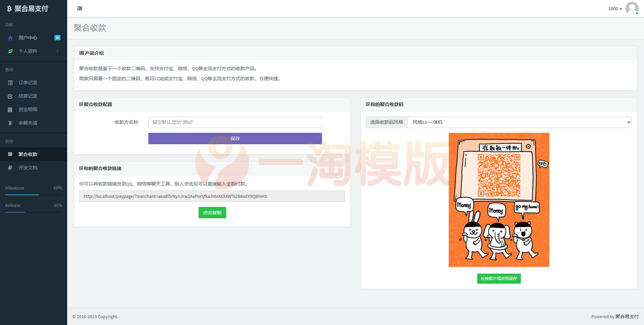Click the list icon in 产品介绍 header

coord(82,53)
